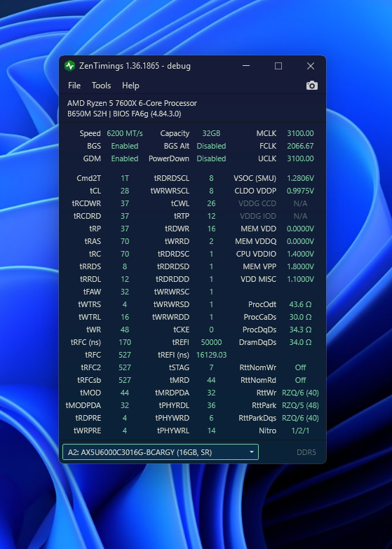Click the RttPark value RZQ/5 (48)
392x549 pixels.
click(x=300, y=405)
